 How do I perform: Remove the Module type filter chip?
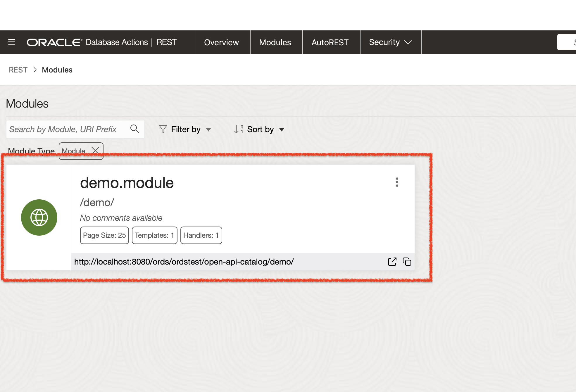click(x=95, y=151)
